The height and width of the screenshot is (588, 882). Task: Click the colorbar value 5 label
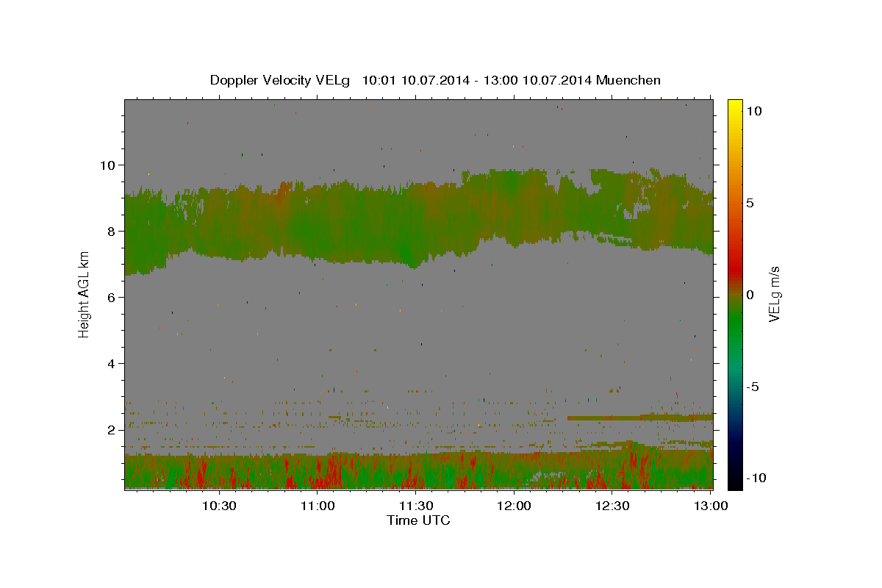[750, 203]
